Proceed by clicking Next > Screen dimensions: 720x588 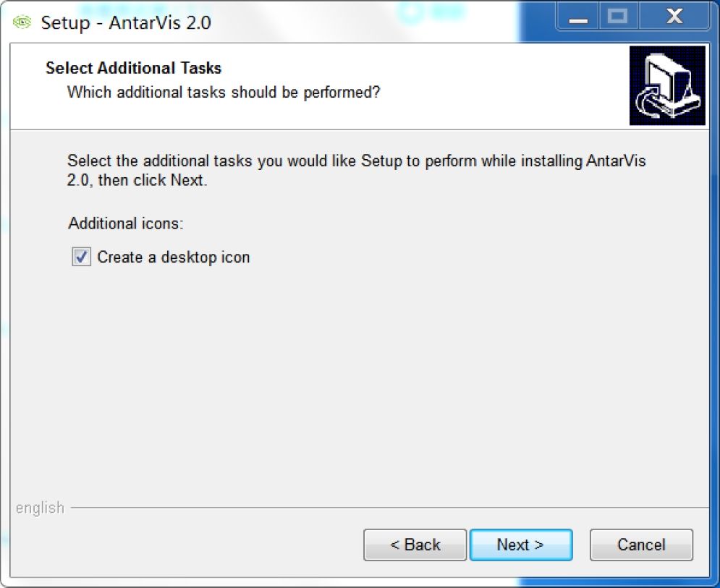[520, 545]
